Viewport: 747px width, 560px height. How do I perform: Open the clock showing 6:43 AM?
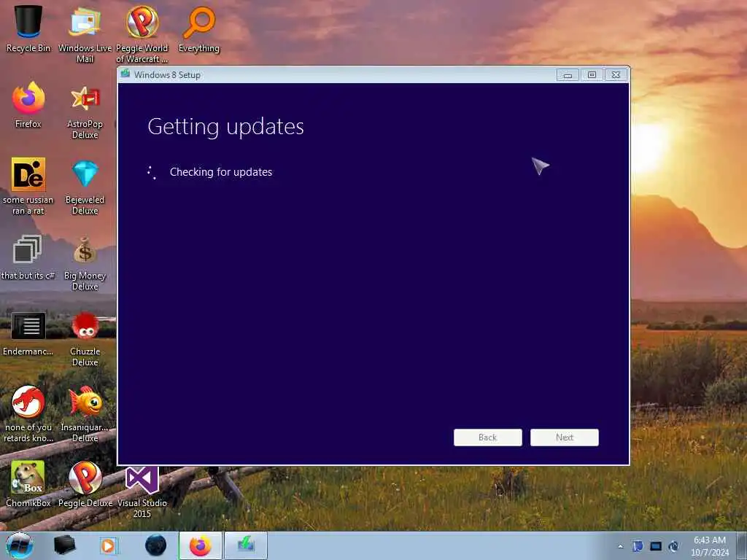710,546
